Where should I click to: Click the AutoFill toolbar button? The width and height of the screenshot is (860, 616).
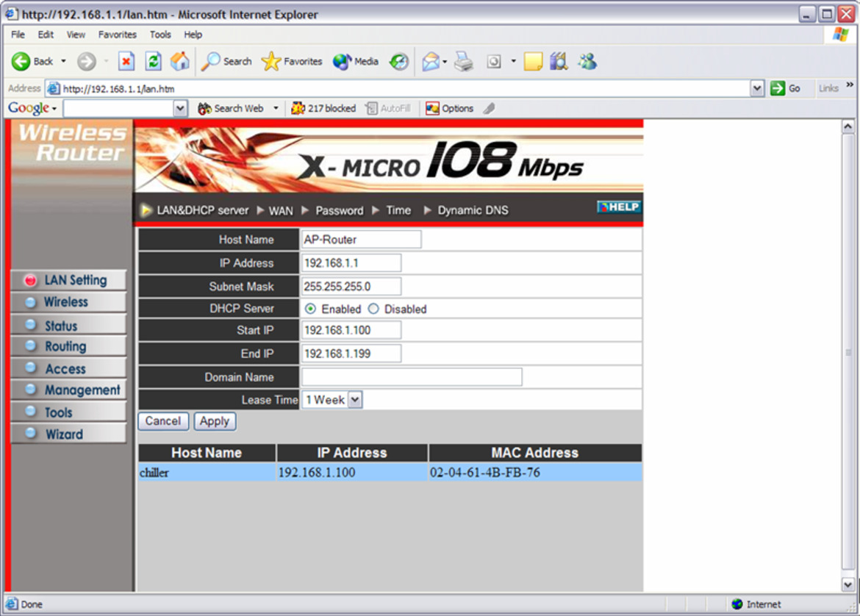388,109
